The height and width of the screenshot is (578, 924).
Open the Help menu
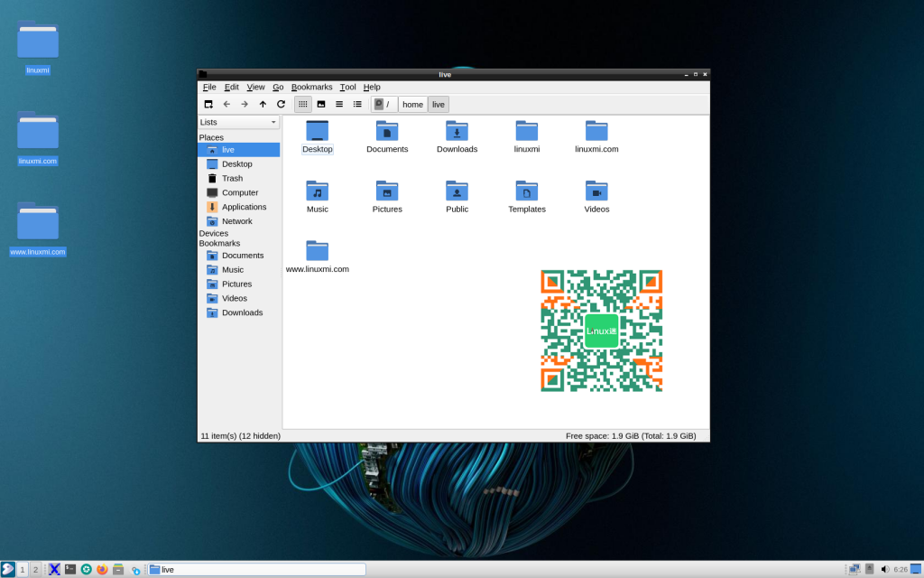click(x=372, y=87)
